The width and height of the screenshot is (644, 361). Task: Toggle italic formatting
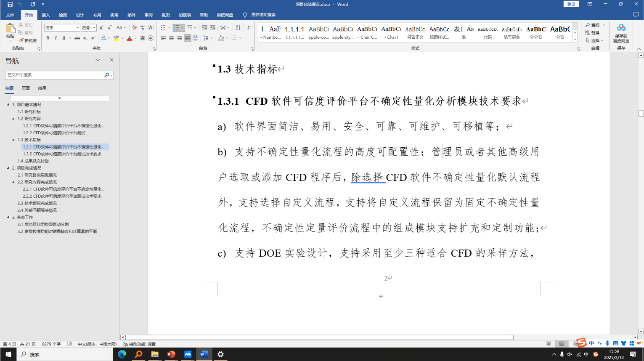56,38
